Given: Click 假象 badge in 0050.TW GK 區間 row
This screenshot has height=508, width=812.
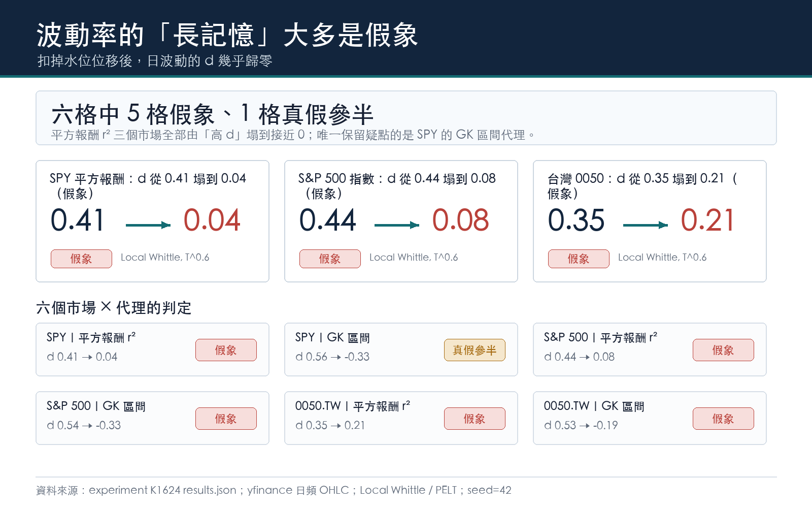Looking at the screenshot, I should tap(723, 419).
